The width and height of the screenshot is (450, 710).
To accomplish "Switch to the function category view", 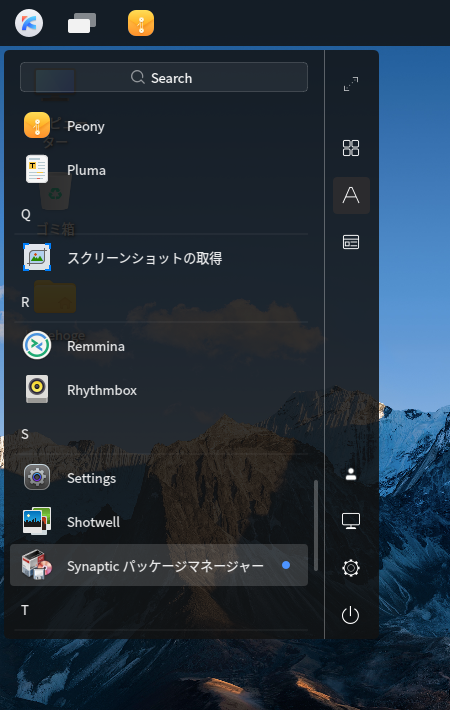I will [x=351, y=242].
